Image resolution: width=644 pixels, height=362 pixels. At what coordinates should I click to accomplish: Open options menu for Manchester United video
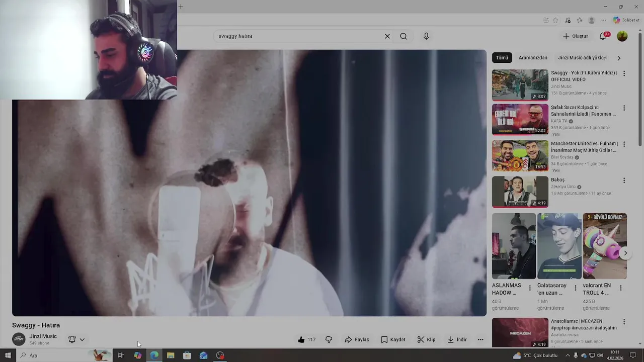point(624,144)
